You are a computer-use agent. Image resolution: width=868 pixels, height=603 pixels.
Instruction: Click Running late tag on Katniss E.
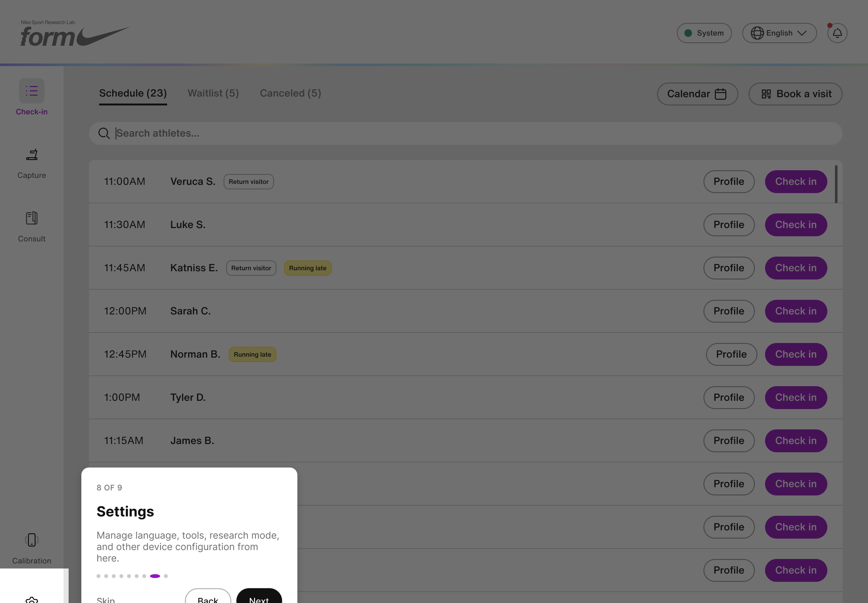307,268
